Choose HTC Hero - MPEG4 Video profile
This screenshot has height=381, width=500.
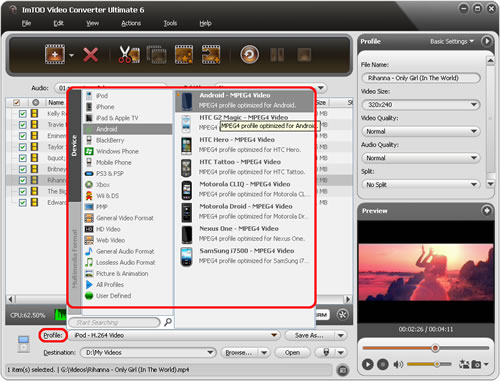pos(245,145)
